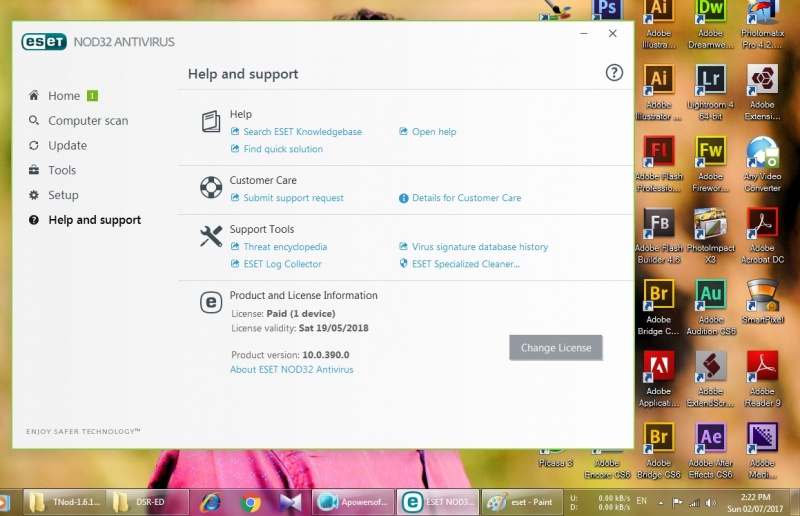Select the Lightroom 4 64-bit desktop icon

[x=710, y=93]
